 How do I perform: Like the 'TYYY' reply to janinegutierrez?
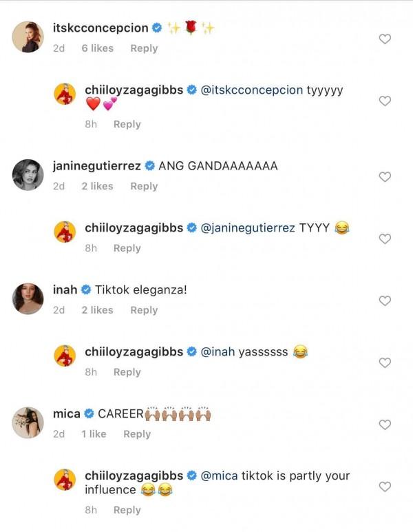tap(385, 239)
